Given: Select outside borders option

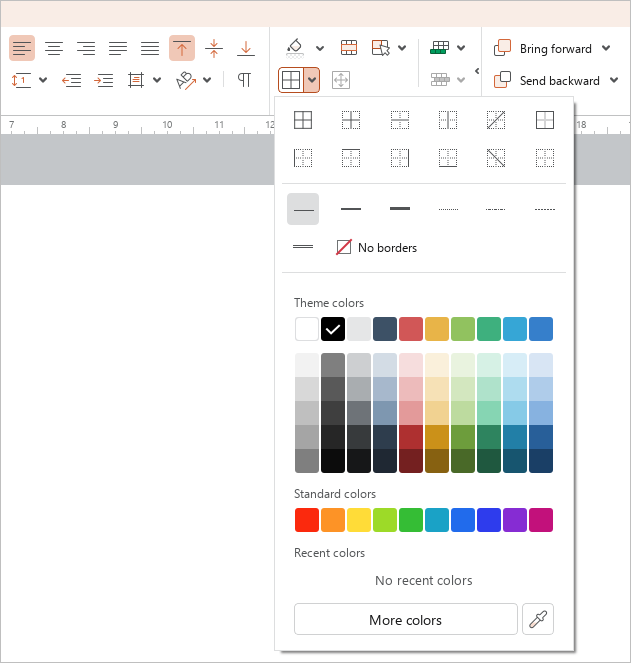Looking at the screenshot, I should [545, 120].
